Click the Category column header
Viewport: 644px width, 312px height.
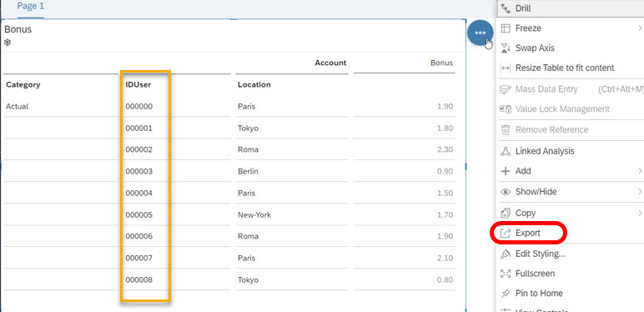[x=23, y=84]
